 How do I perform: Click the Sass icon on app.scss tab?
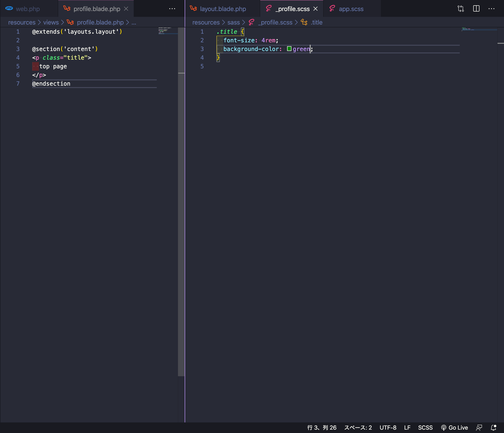click(x=332, y=8)
